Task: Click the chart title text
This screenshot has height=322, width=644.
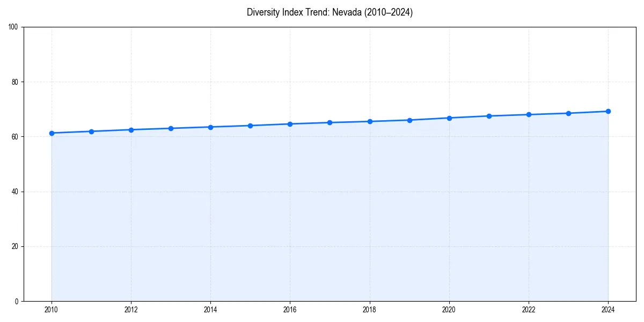Action: pos(330,12)
